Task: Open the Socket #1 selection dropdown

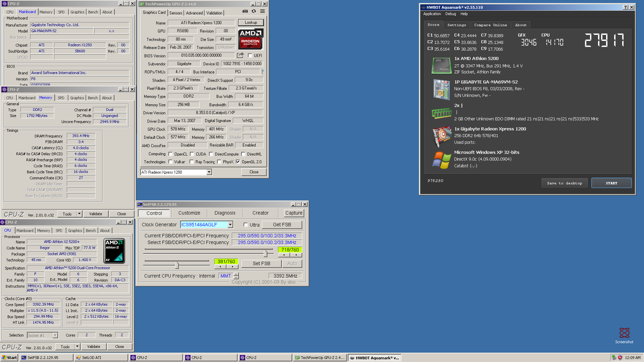Action: [55, 335]
